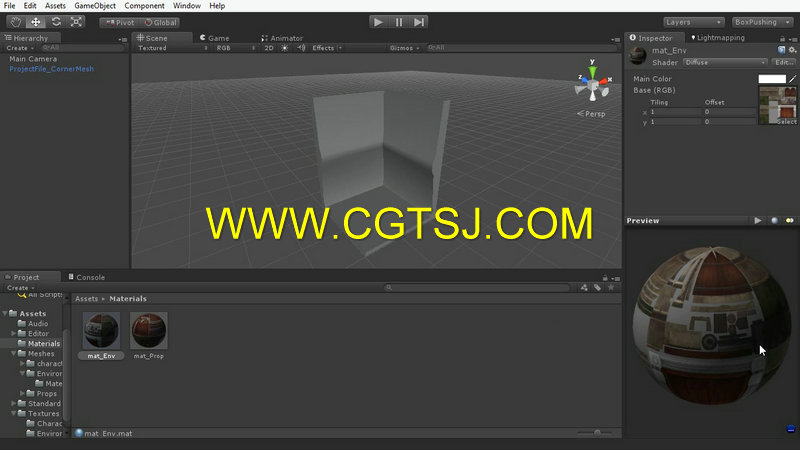Open Project Create dropdown
800x450 pixels.
click(x=20, y=288)
